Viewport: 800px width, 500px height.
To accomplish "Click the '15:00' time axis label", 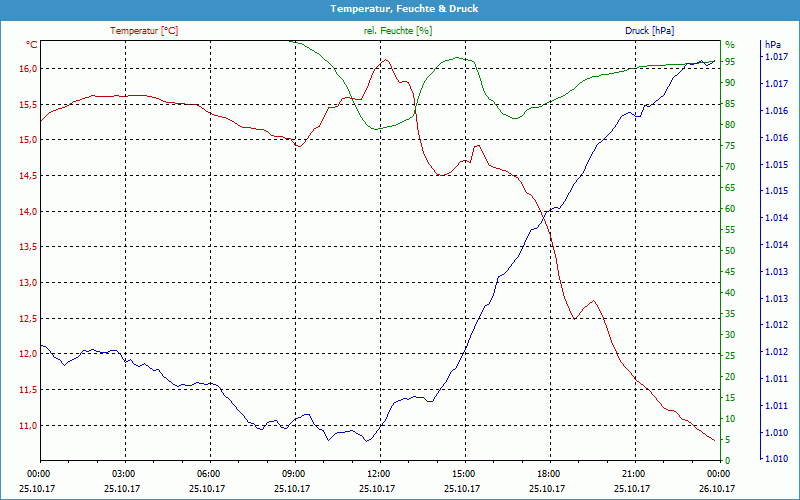I will [462, 474].
